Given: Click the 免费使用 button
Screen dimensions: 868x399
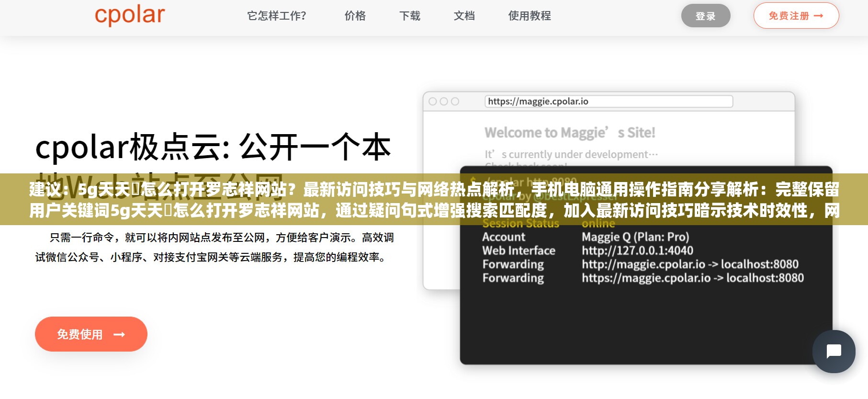Looking at the screenshot, I should point(91,334).
